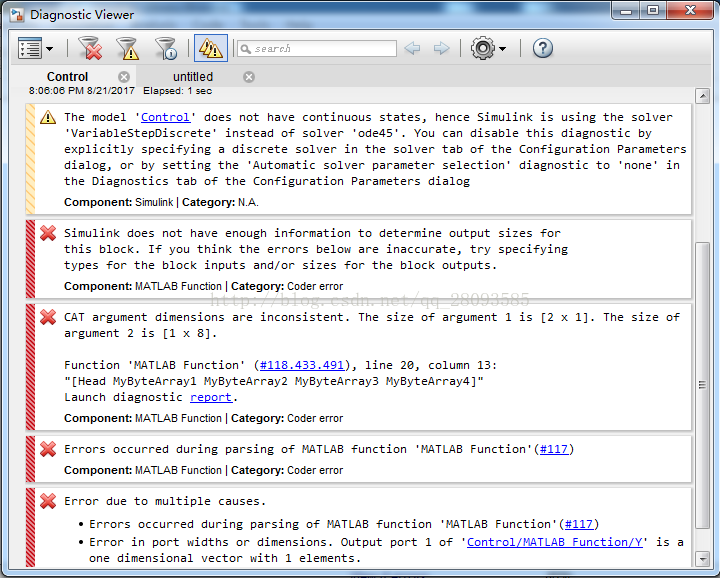Click the yellow warning triangle icon of solver message

(48, 118)
